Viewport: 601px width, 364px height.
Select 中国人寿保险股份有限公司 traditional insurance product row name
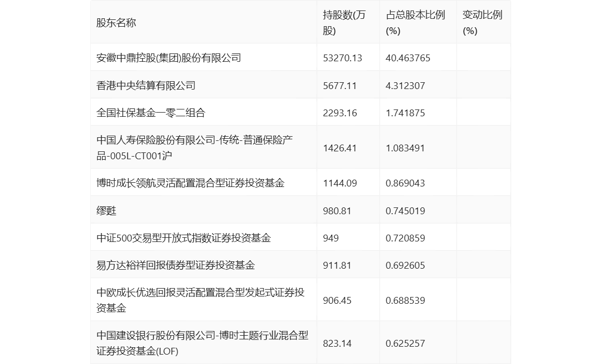[195, 148]
